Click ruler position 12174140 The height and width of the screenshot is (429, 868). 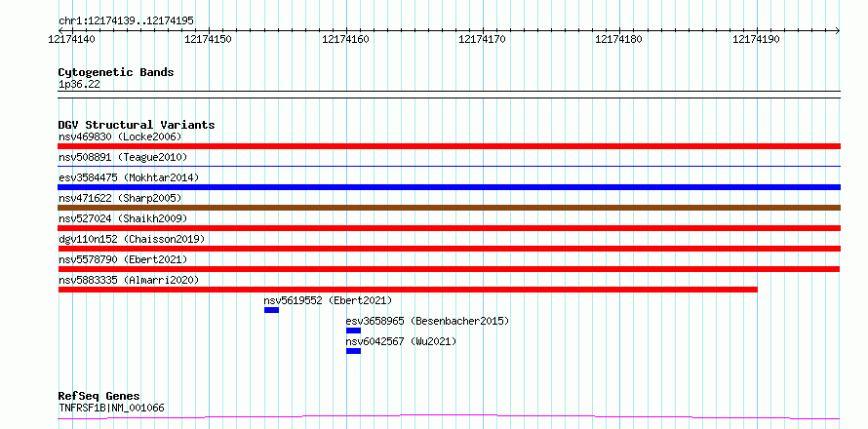pyautogui.click(x=72, y=39)
